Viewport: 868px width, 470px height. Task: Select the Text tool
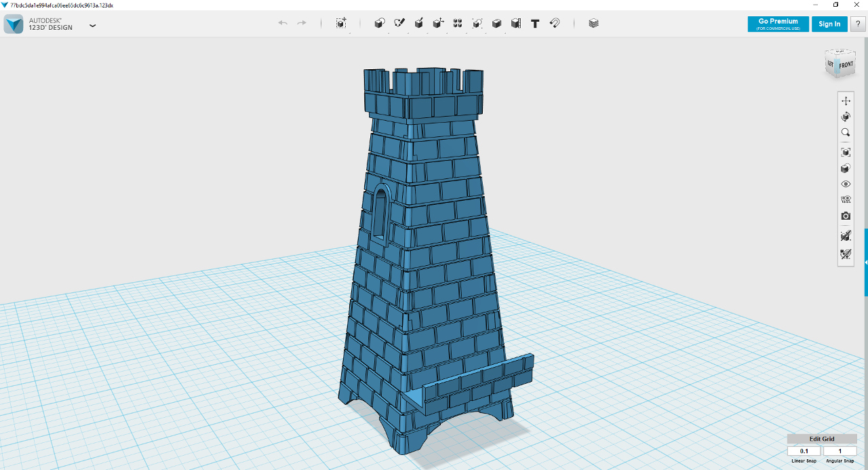535,23
